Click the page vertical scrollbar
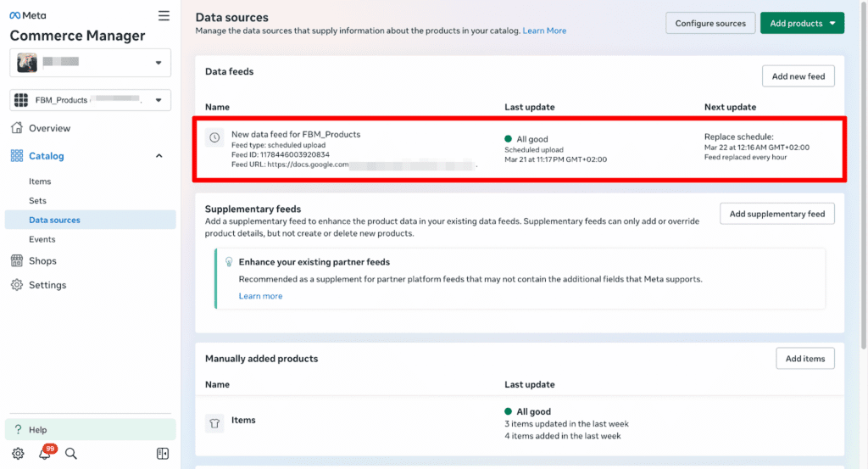 [864, 177]
